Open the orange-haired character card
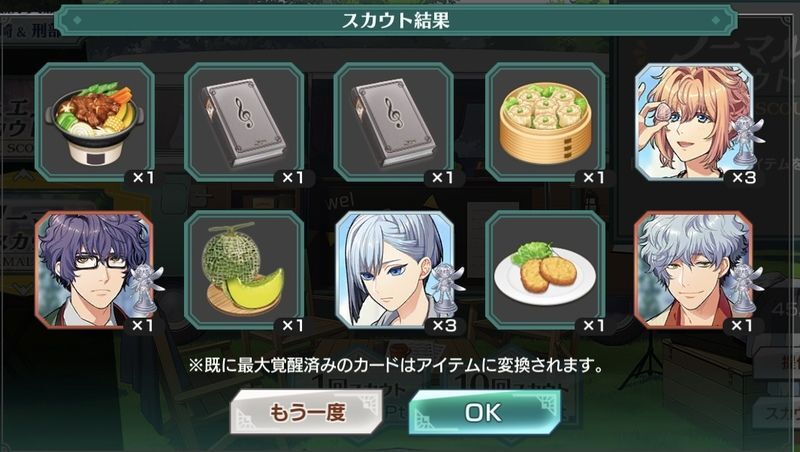The width and height of the screenshot is (800, 452). 694,122
